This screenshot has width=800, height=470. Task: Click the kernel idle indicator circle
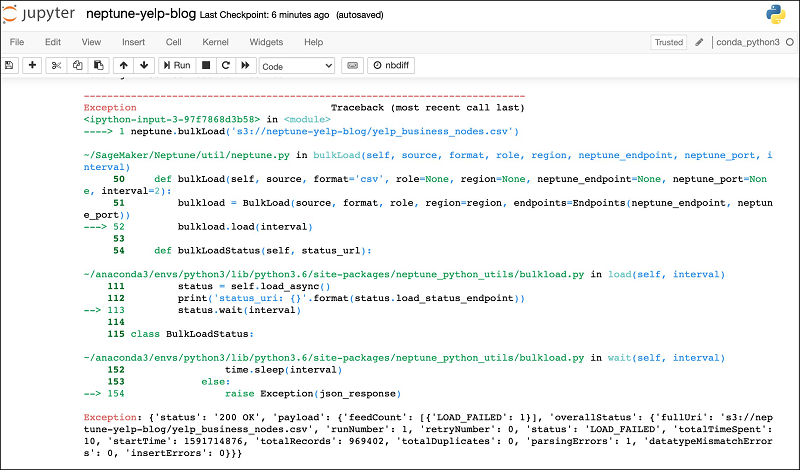790,42
